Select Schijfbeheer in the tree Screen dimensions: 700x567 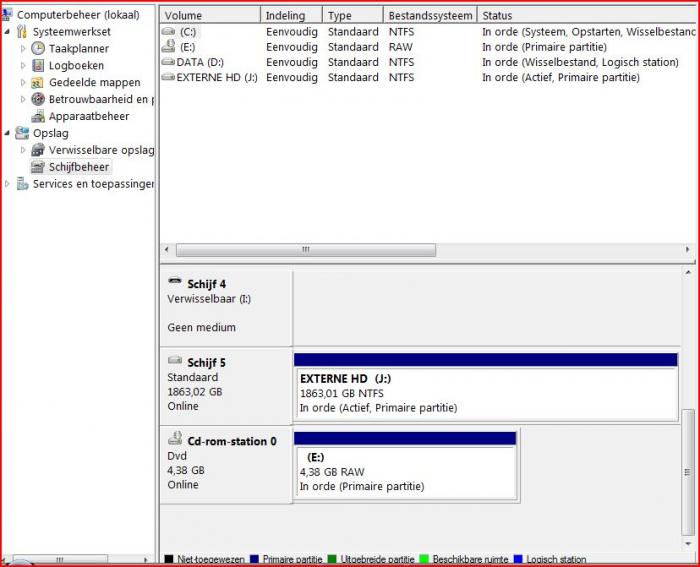[79, 167]
